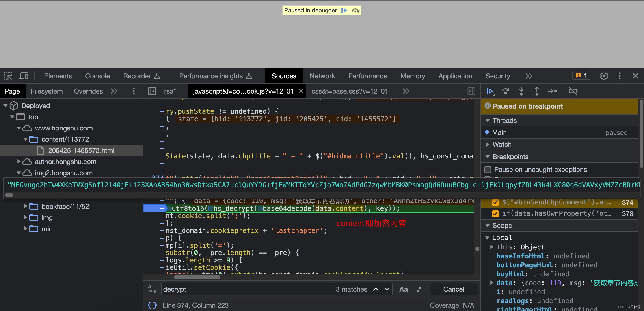Open the Application tab
Viewport: 644px width, 311px height.
click(x=455, y=76)
